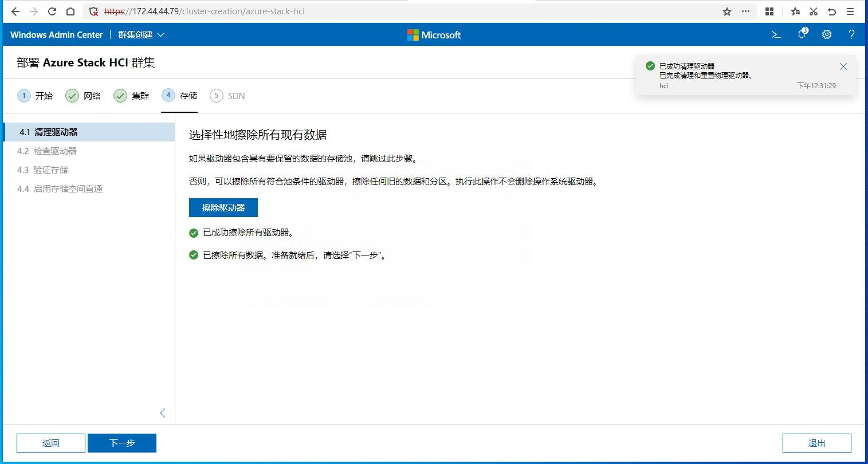Click the notification timestamp 下午12:31:29

point(816,85)
